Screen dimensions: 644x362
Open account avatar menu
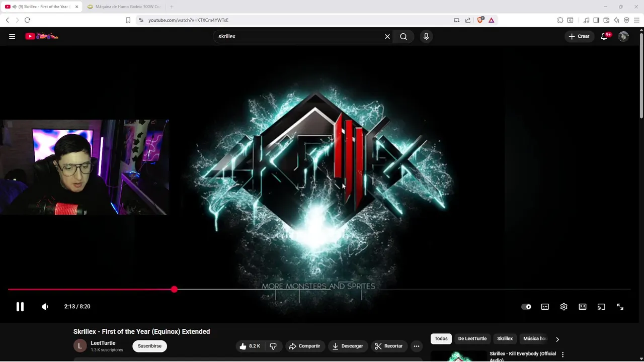point(623,36)
